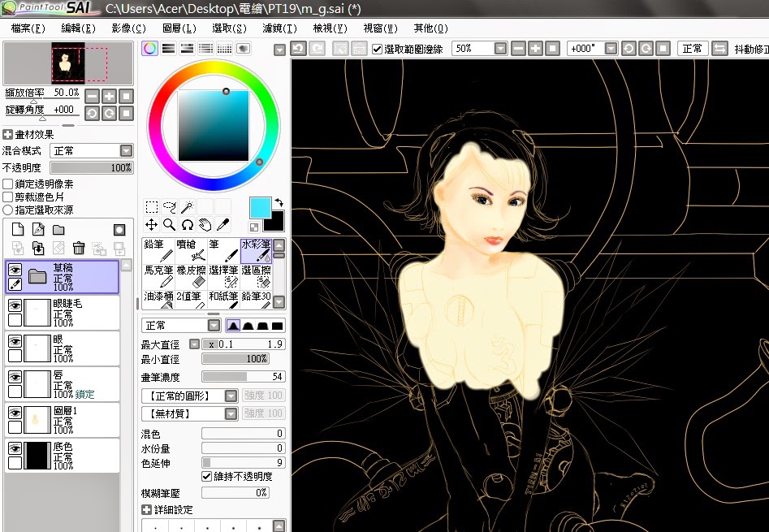This screenshot has height=532, width=769.
Task: Click undo arrow in canvas toolbar
Action: coord(298,49)
